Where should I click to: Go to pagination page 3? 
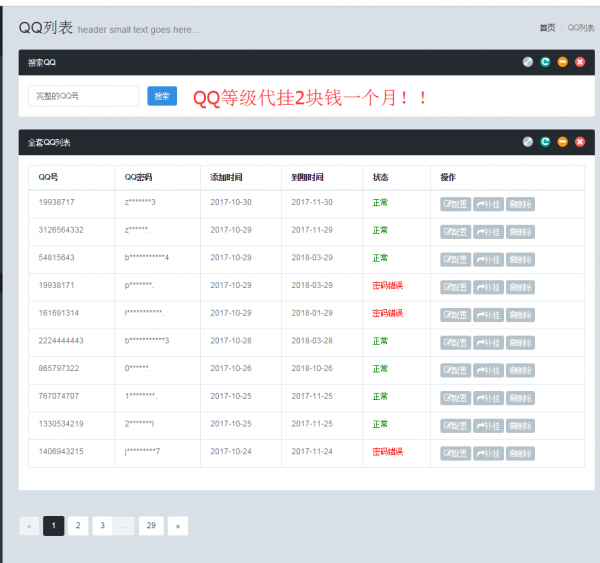pyautogui.click(x=103, y=526)
